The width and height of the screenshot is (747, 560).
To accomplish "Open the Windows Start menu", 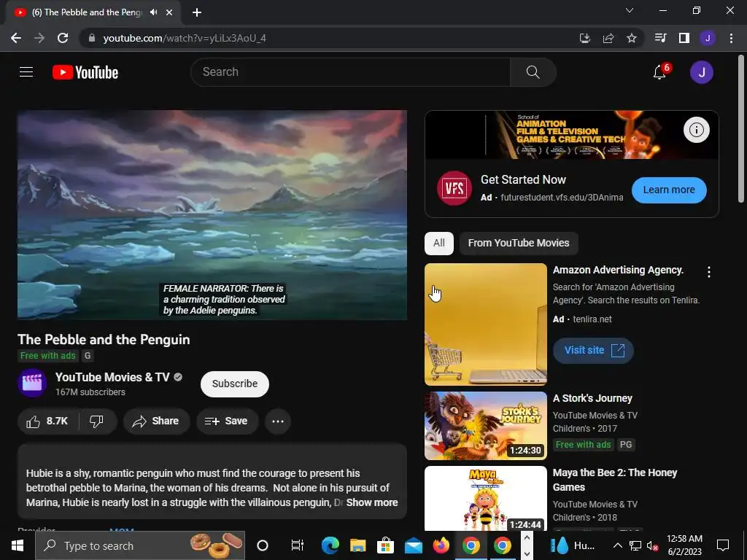I will click(18, 545).
